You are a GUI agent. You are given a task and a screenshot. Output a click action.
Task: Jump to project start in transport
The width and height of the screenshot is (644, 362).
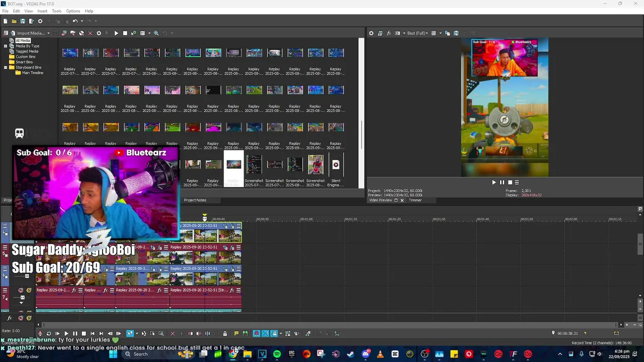point(93,333)
